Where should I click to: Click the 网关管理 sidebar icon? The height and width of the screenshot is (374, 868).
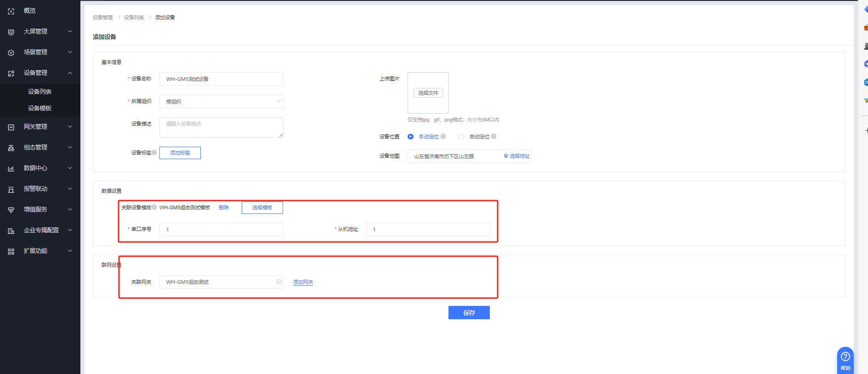pos(11,127)
